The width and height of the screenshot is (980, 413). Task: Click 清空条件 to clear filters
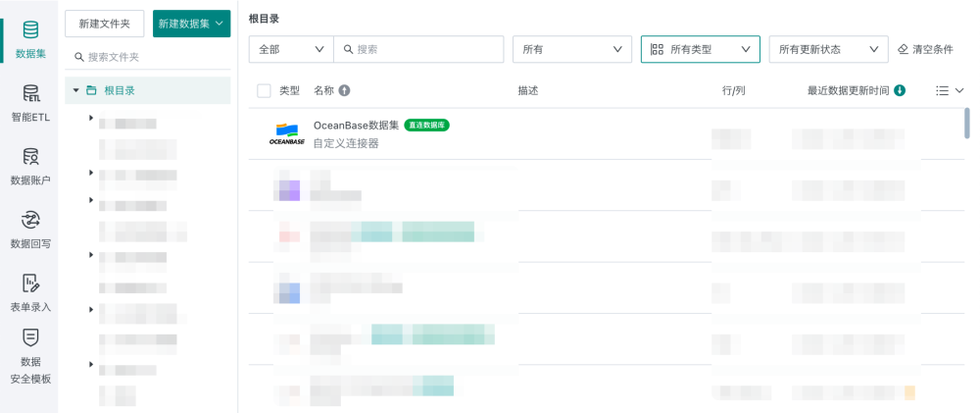926,49
